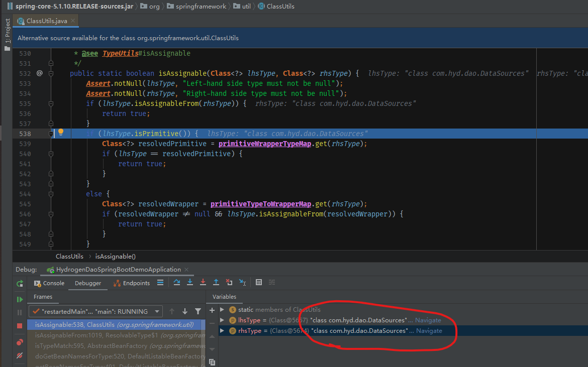This screenshot has width=588, height=367.
Task: Step into the method call
Action: [190, 282]
